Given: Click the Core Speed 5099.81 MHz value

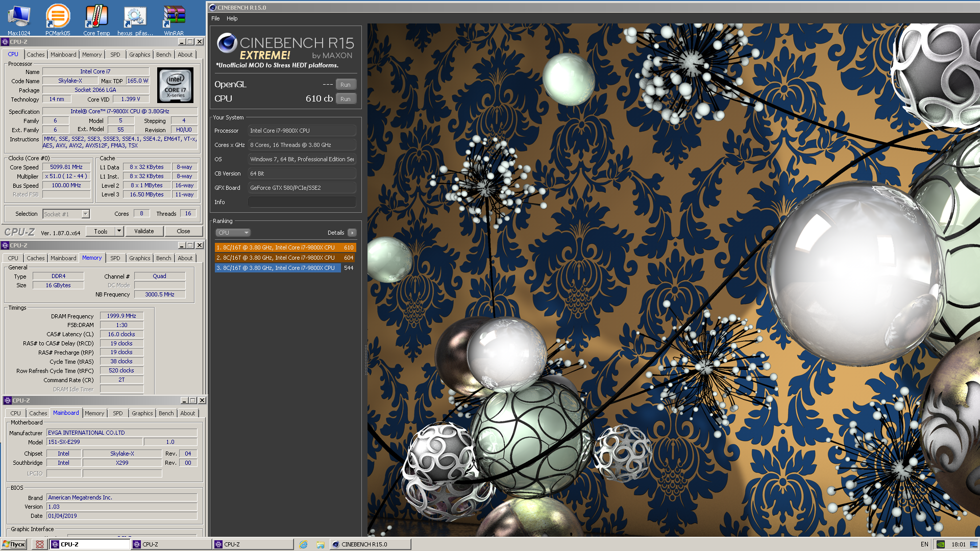Looking at the screenshot, I should [x=66, y=167].
